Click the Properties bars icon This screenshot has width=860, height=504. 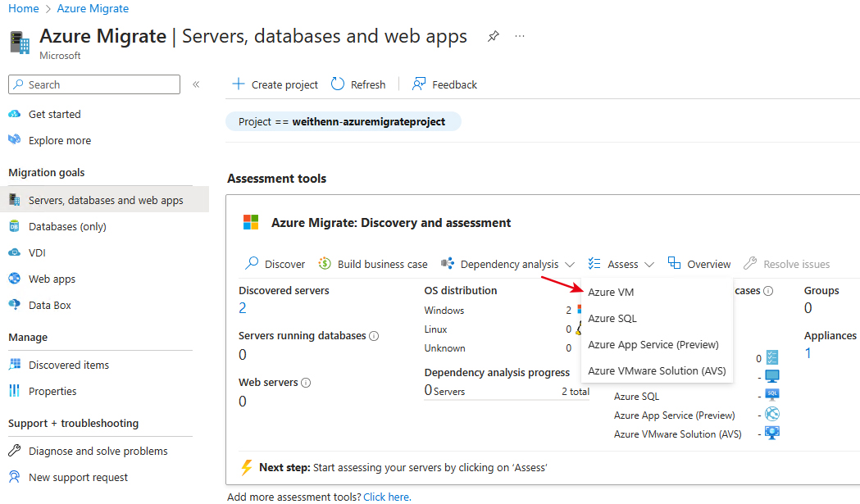[x=14, y=390]
